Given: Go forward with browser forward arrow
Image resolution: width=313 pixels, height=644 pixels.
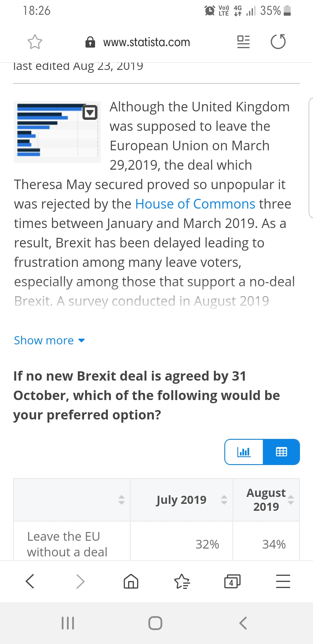Looking at the screenshot, I should point(80,581).
